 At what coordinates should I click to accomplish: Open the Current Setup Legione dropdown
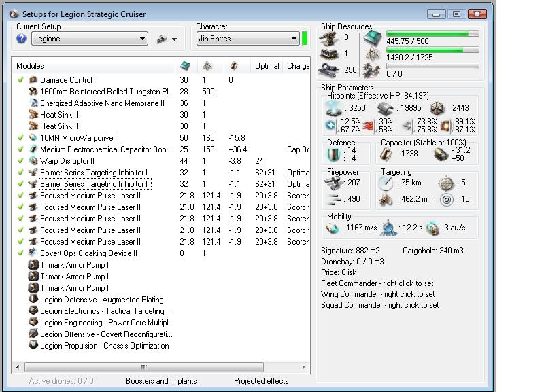(x=90, y=39)
